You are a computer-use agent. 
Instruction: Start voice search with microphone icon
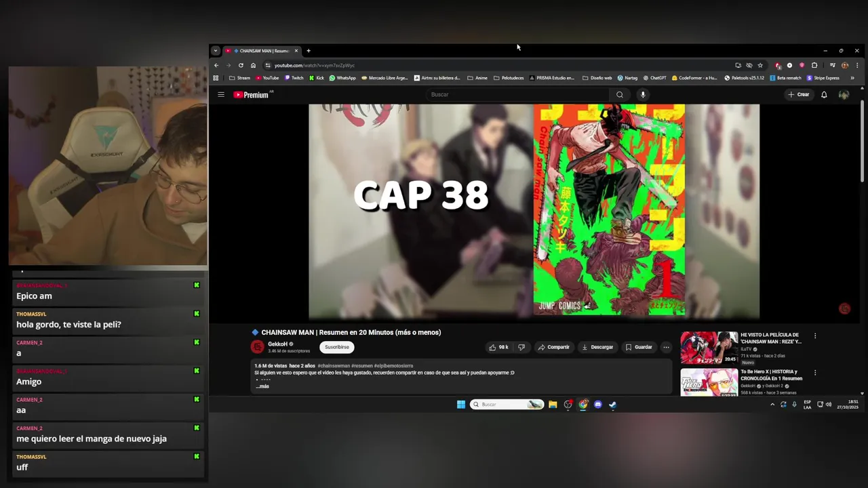[x=643, y=95]
